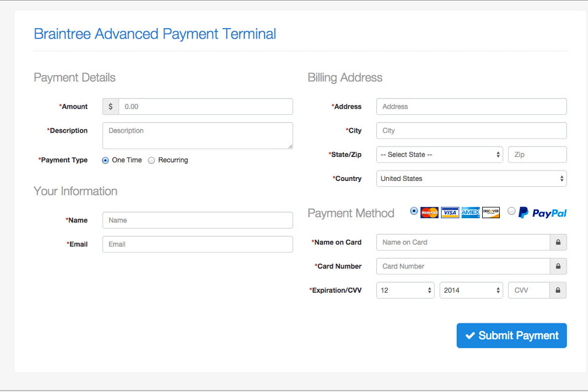This screenshot has height=392, width=588.
Task: Open the expiration month dropdown showing 12
Action: click(405, 290)
